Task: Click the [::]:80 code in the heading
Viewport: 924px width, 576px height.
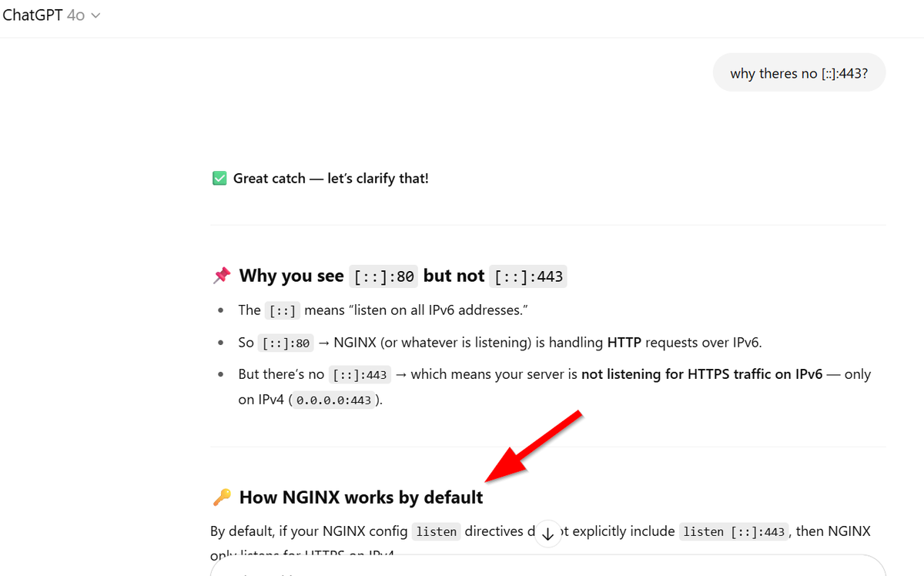Action: (x=383, y=276)
